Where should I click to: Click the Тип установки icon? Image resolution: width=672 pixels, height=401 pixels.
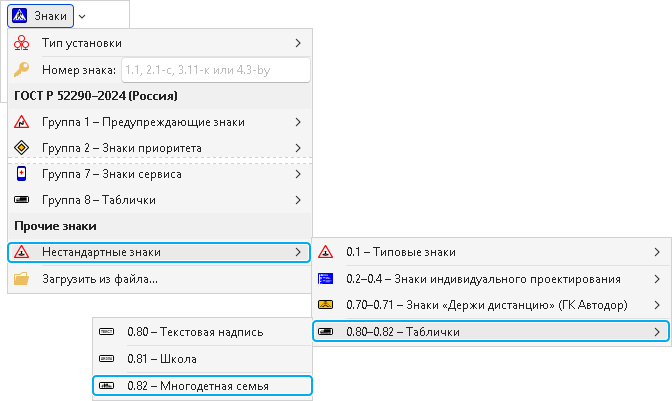(x=21, y=43)
